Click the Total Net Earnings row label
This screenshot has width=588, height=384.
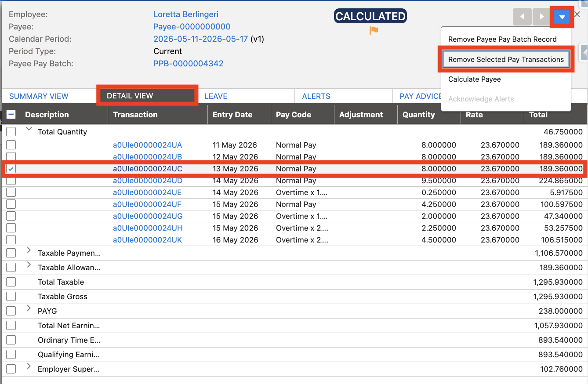[69, 326]
